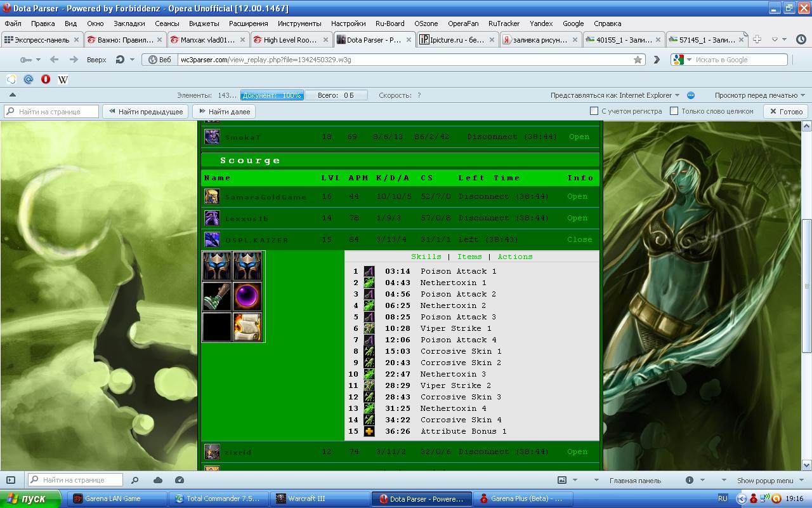Switch to the 'Ipicture.ru' tab
Screen dimensions: 812x508
coord(458,39)
